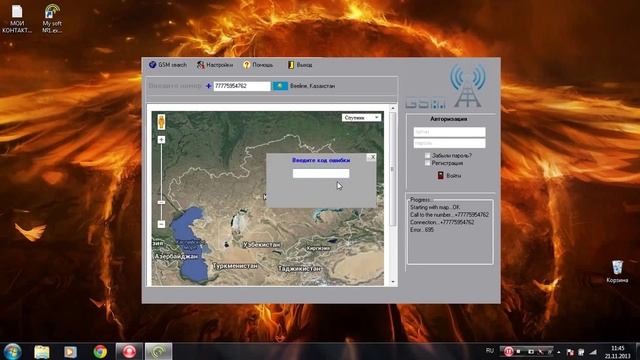Click the exit door icon
This screenshot has width=640, height=360.
(291, 65)
